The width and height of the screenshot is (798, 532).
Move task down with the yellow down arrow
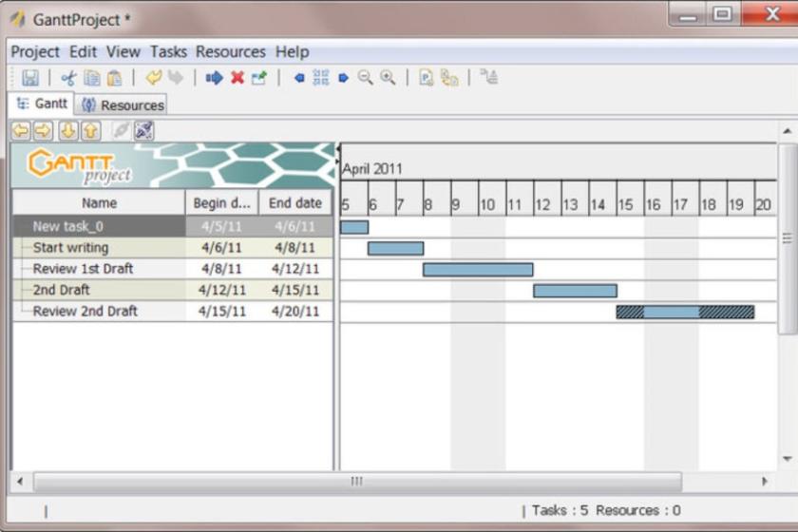pyautogui.click(x=68, y=131)
